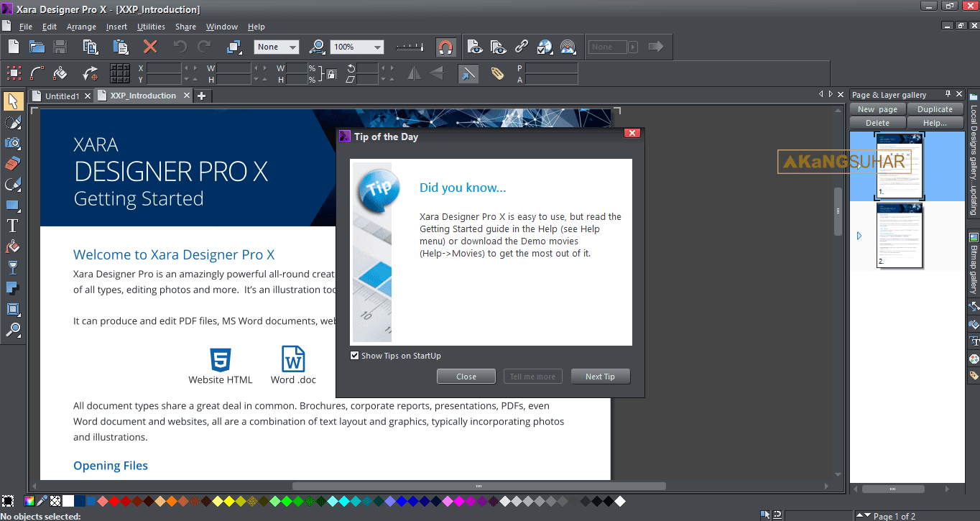The image size is (980, 521).
Task: Select the Zoom magnifier tool
Action: (x=12, y=331)
